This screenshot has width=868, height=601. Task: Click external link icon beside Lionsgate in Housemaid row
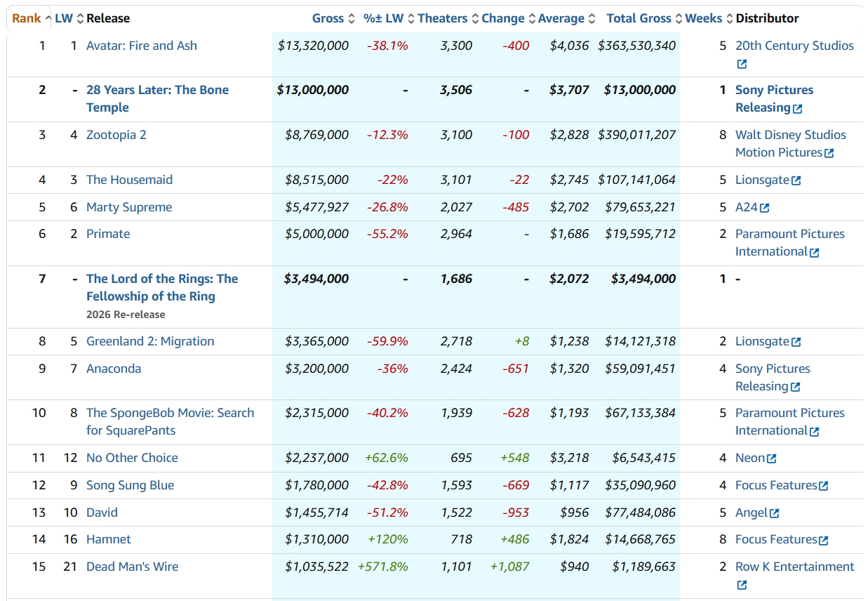tap(796, 180)
